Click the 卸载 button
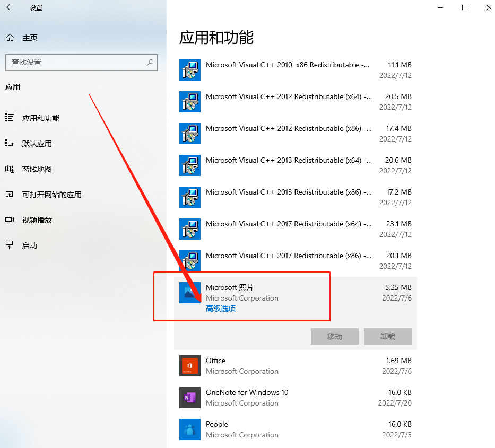 coord(388,336)
